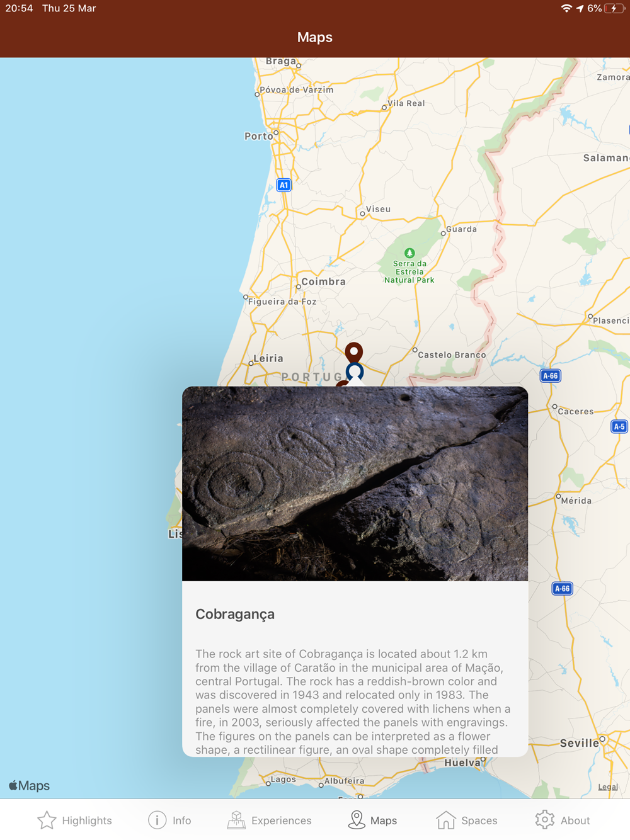The width and height of the screenshot is (630, 840).
Task: Open the Spaces house icon
Action: click(x=446, y=820)
